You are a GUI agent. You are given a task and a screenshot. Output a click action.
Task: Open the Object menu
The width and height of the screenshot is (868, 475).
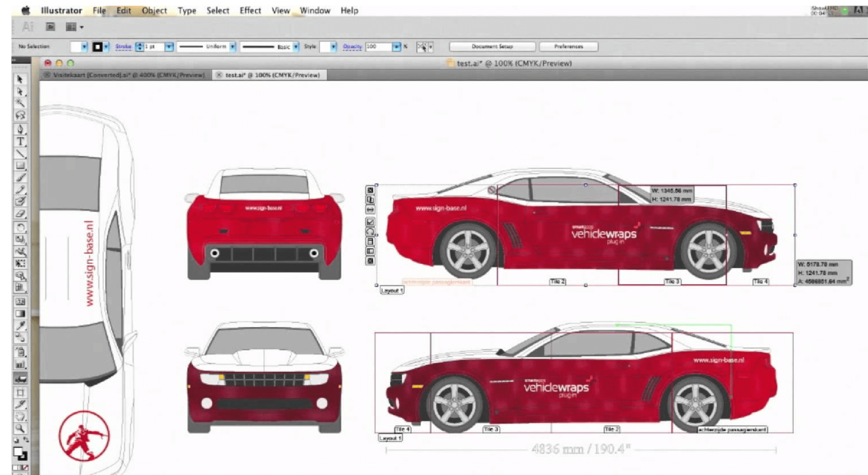[154, 10]
